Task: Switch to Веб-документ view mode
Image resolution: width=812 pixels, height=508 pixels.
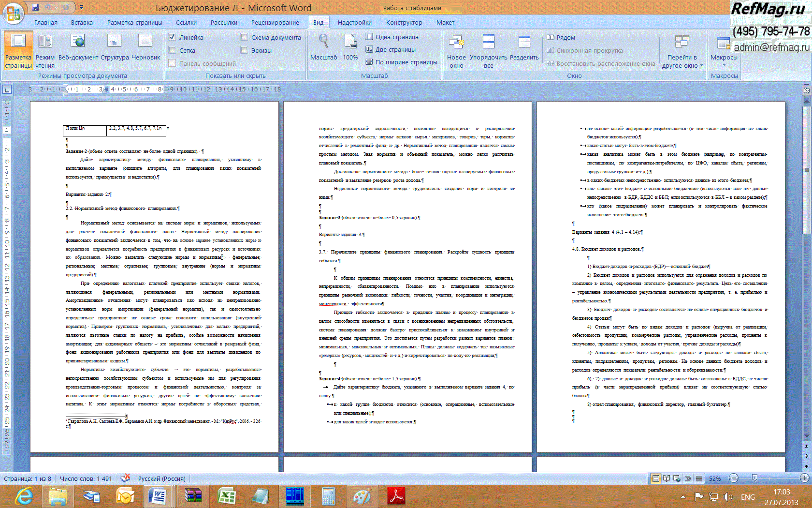Action: pos(78,47)
